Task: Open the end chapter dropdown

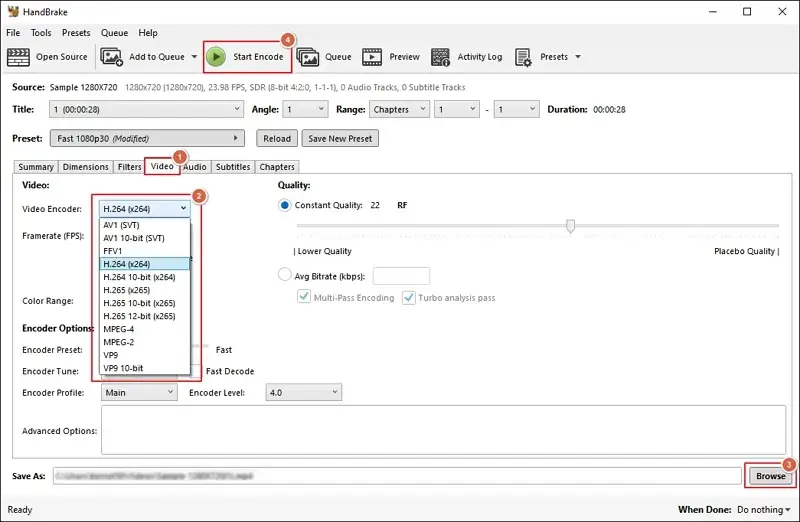Action: 517,109
